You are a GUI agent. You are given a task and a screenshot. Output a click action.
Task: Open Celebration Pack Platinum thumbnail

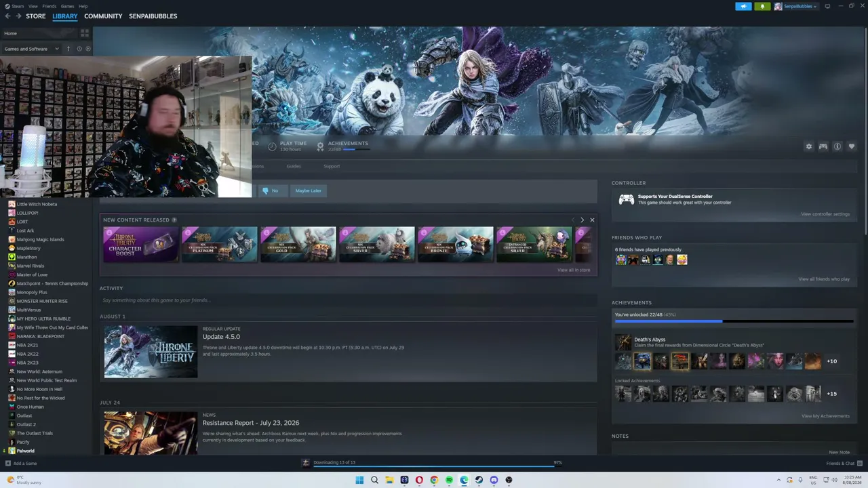tap(219, 244)
